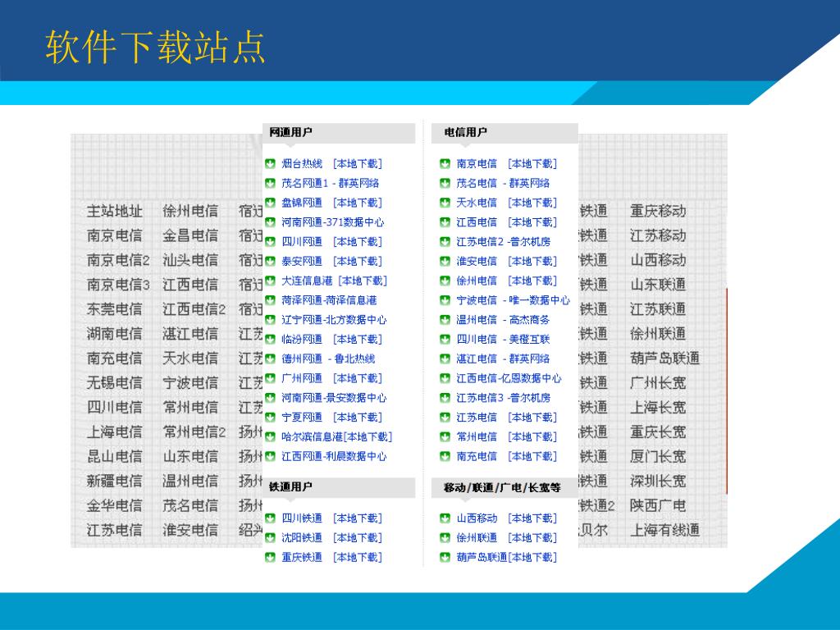Follow the 江苏电信3 -普尔机房 link
The height and width of the screenshot is (630, 840).
(503, 398)
